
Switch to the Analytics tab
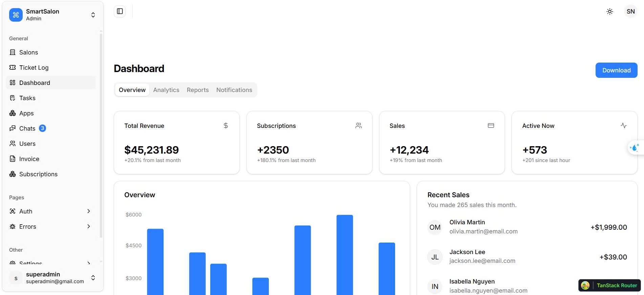(166, 90)
